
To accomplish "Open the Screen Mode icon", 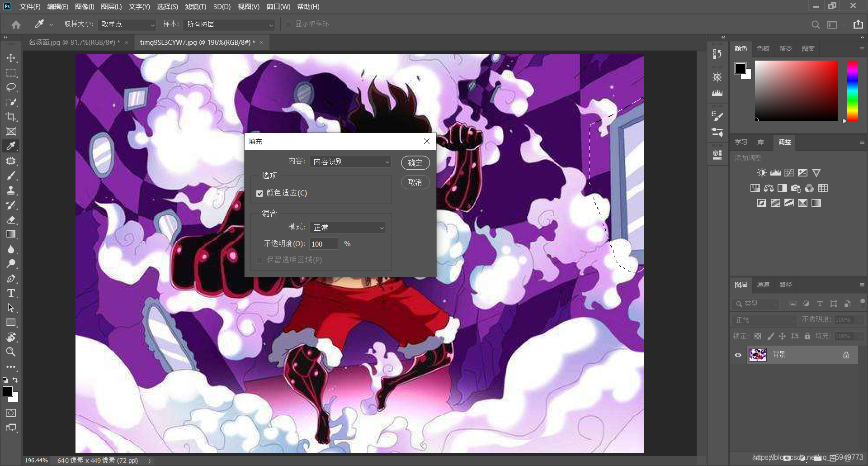I will pyautogui.click(x=11, y=428).
